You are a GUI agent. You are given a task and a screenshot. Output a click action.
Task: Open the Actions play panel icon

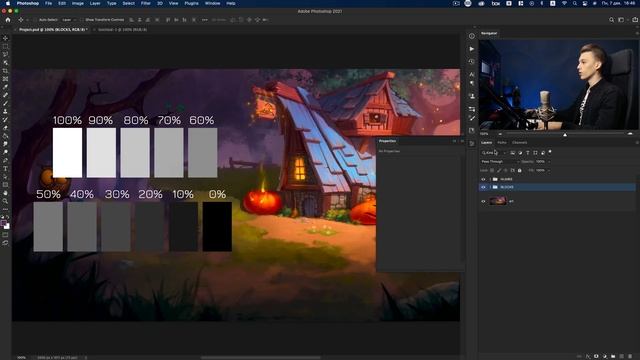click(x=472, y=49)
